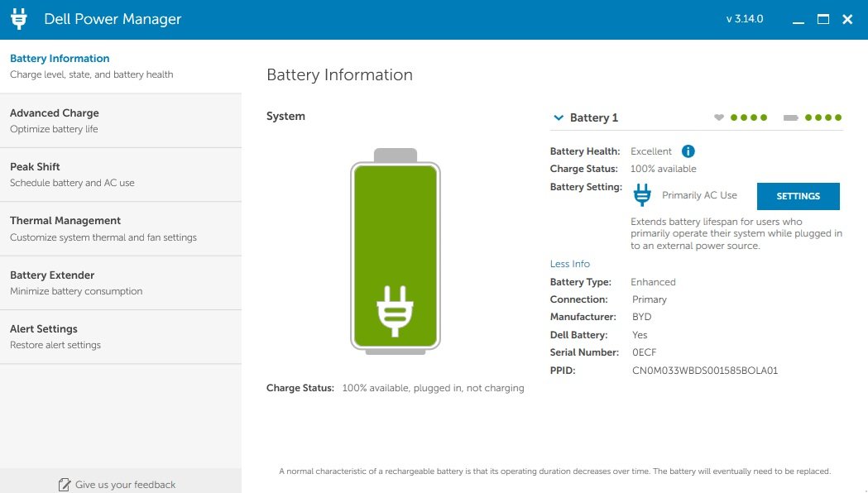Collapse details with Less Info link

pyautogui.click(x=570, y=264)
